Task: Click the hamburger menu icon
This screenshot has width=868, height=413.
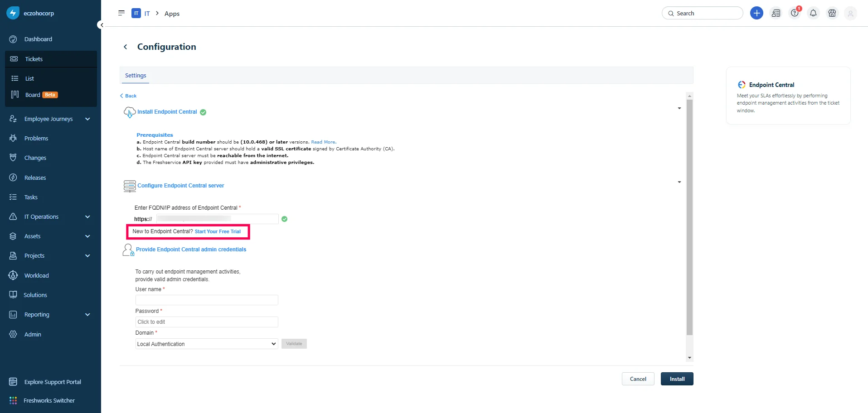Action: tap(121, 13)
